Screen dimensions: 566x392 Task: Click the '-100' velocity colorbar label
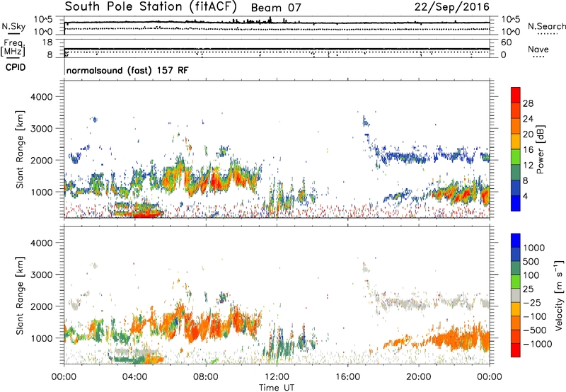coord(535,316)
